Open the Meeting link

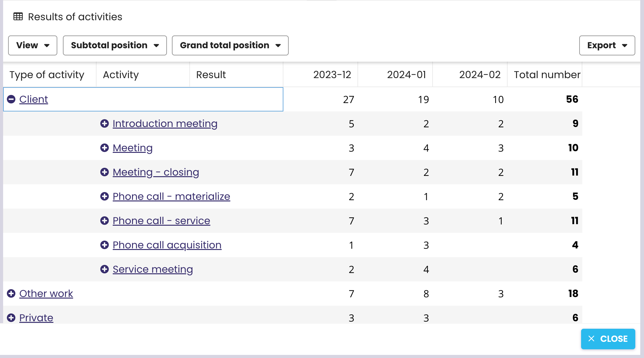click(133, 148)
